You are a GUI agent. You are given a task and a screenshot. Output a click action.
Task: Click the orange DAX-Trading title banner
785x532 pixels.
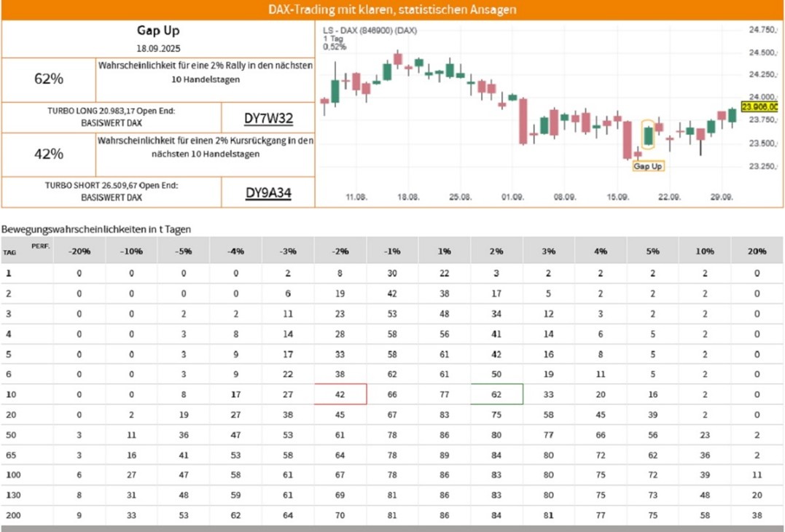point(392,10)
